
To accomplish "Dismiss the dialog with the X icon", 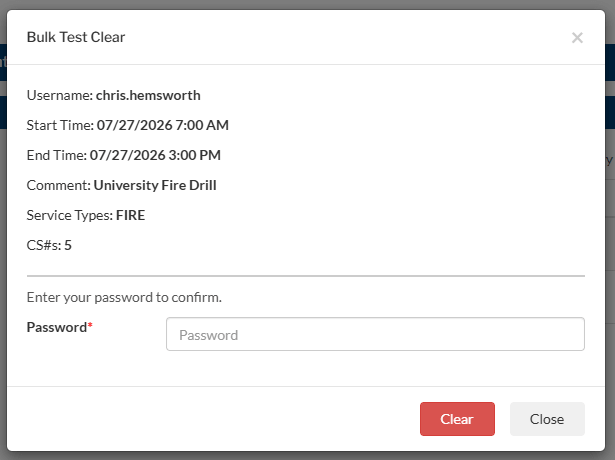I will (x=577, y=38).
